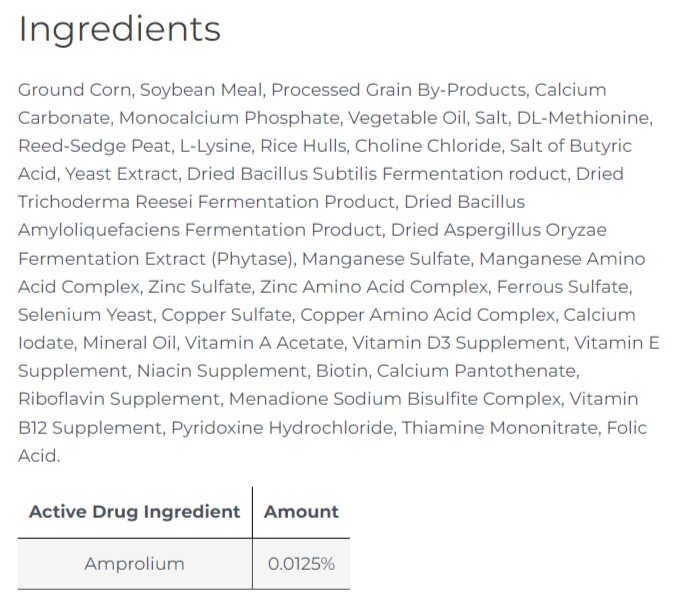Click the final word Acid.

pos(39,456)
